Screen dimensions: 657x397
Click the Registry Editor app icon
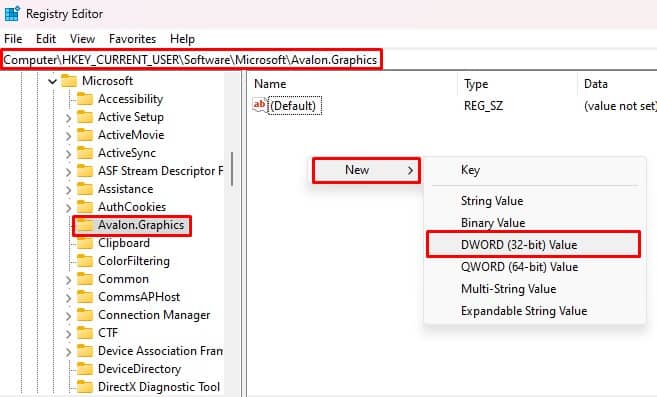tap(12, 13)
